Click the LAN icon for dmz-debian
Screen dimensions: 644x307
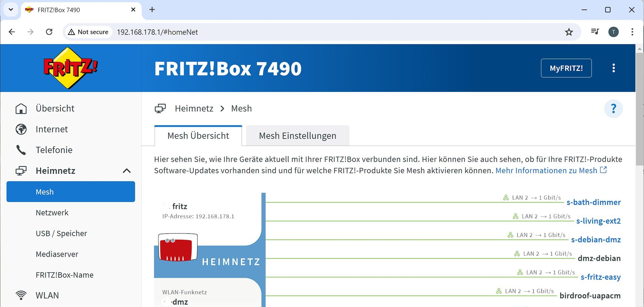(517, 254)
